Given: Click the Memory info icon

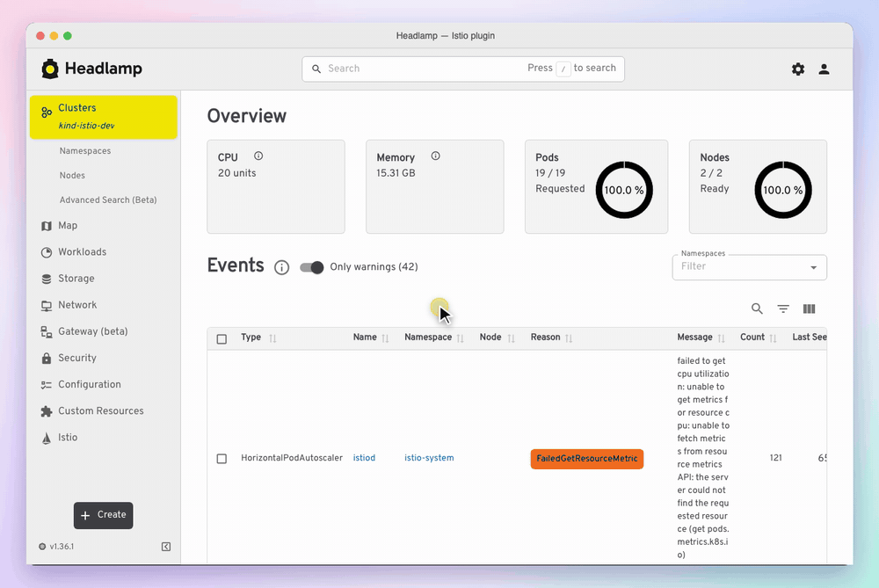Looking at the screenshot, I should click(436, 156).
